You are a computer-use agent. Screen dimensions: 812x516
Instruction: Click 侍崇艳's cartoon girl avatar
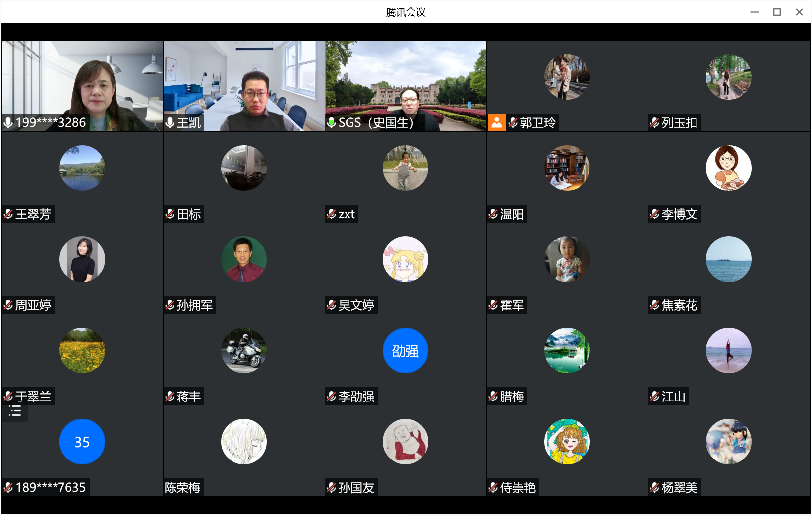(x=567, y=442)
